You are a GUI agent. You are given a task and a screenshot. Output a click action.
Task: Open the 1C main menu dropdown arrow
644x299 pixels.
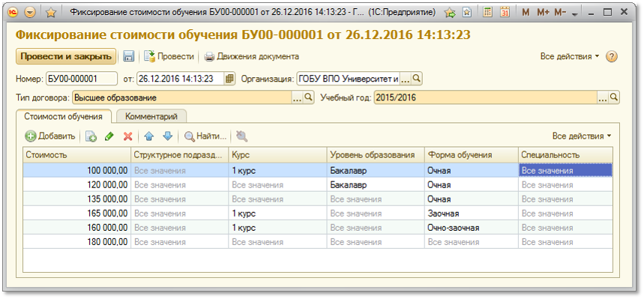pos(30,12)
